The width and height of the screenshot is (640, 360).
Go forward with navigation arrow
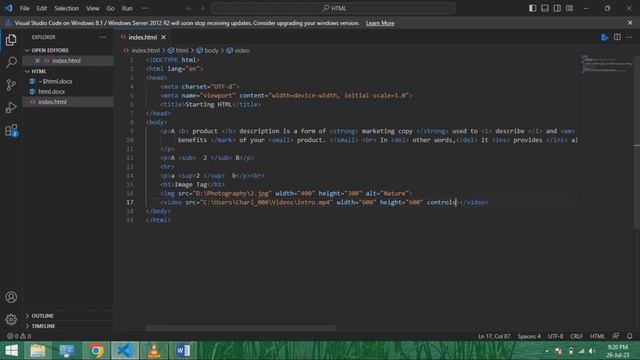click(x=202, y=8)
